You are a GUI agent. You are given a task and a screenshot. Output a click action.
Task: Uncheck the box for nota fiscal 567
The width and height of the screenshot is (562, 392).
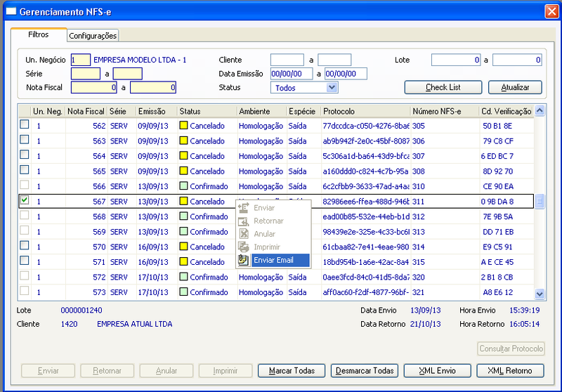click(25, 200)
